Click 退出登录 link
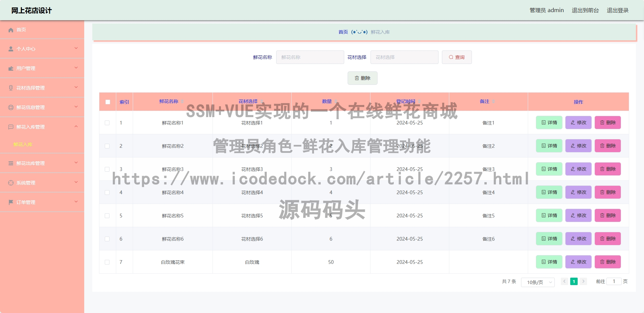This screenshot has height=313, width=644. [x=618, y=10]
